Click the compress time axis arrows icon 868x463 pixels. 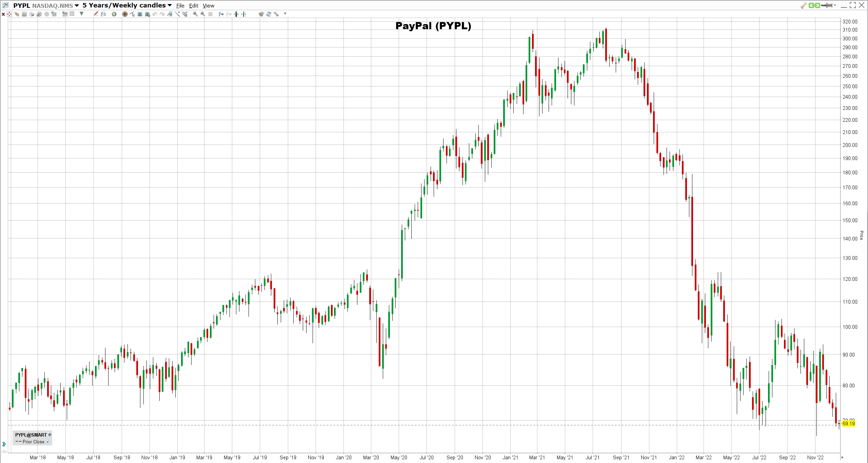pyautogui.click(x=244, y=14)
